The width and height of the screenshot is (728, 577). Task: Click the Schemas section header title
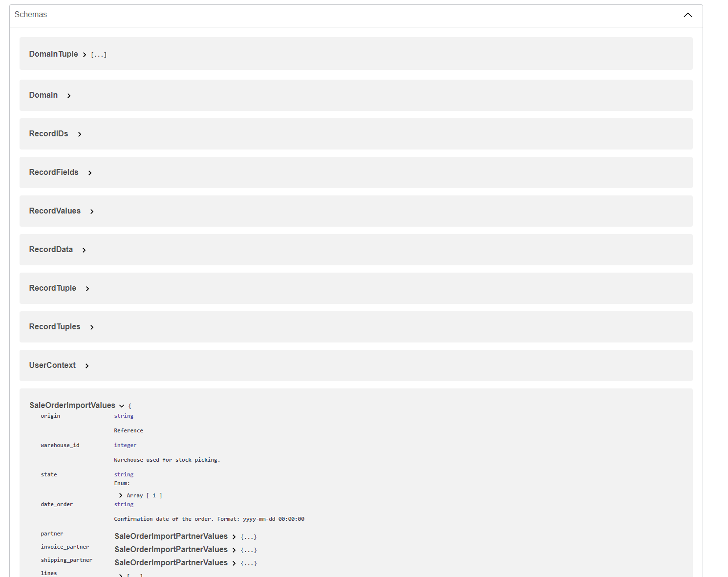tap(31, 15)
